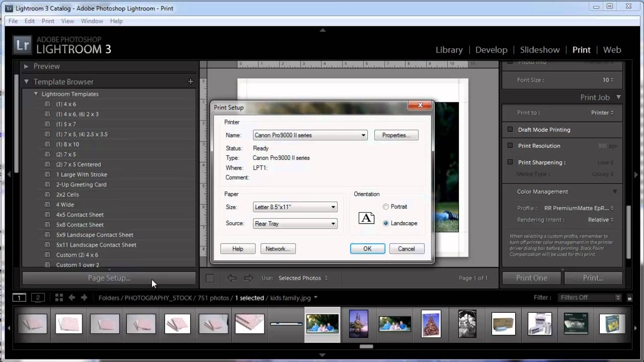
Task: Select 5x8 Contact Sheet template
Action: (x=80, y=225)
